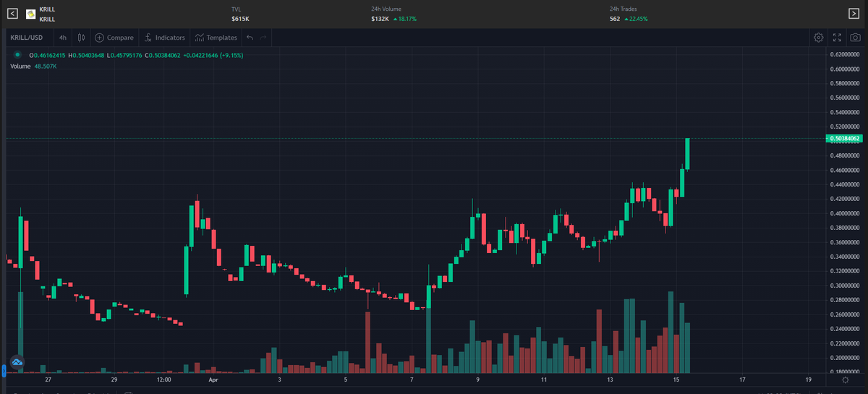Open the KRILL/USD symbol search
The height and width of the screenshot is (394, 868).
click(x=28, y=38)
